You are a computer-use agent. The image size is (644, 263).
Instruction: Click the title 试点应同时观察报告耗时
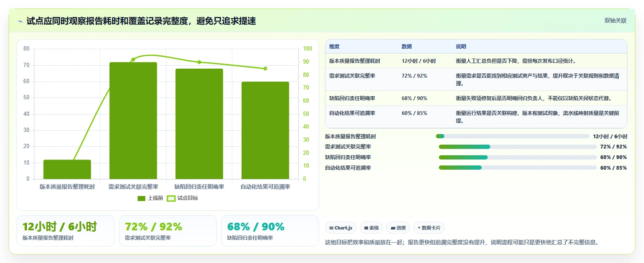[x=141, y=21]
